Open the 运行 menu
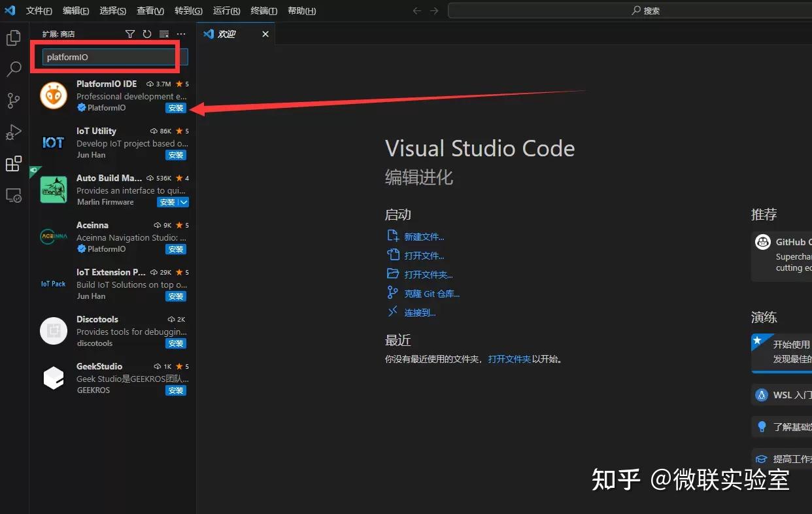 [x=226, y=10]
